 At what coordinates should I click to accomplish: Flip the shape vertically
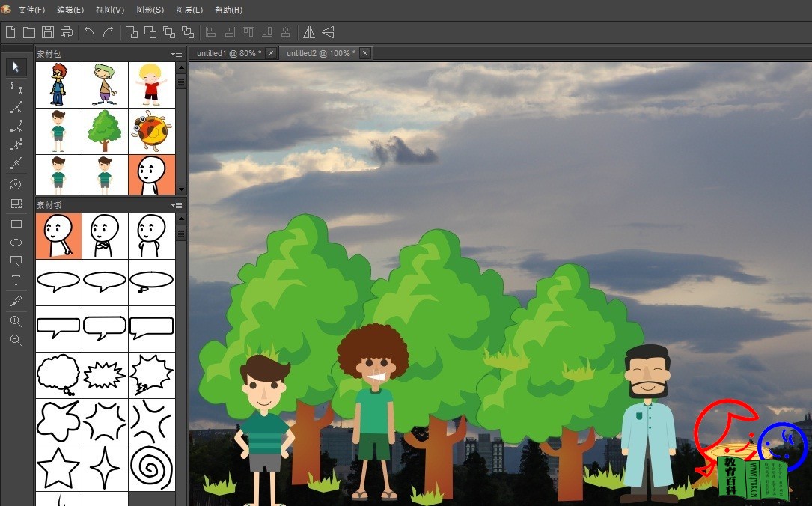point(328,33)
